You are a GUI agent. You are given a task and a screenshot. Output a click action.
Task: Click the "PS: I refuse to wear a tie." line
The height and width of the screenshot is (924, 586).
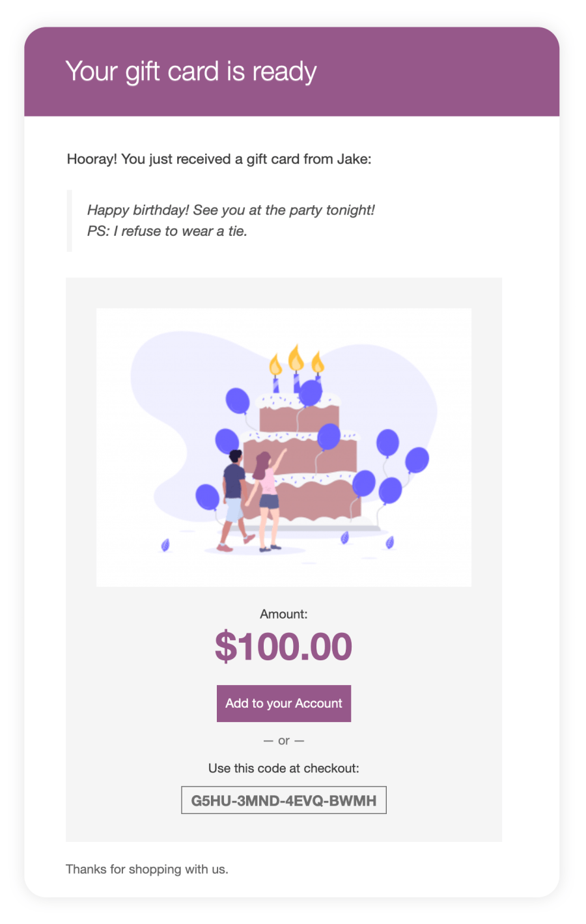click(167, 231)
